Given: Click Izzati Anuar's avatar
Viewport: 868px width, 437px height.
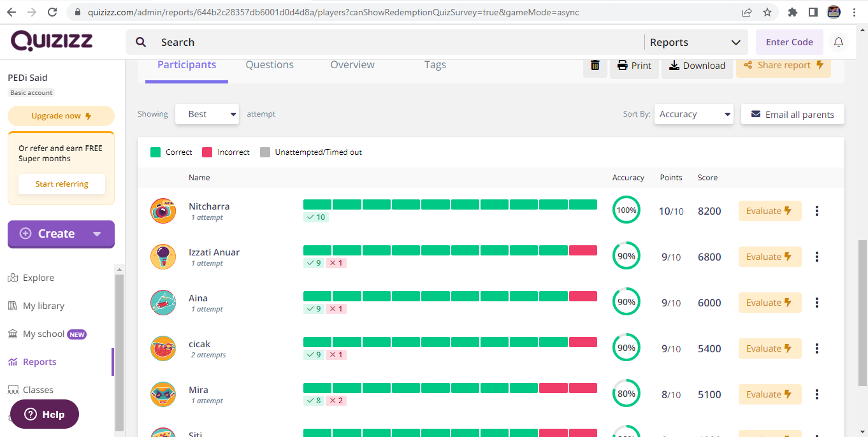Looking at the screenshot, I should (x=163, y=257).
